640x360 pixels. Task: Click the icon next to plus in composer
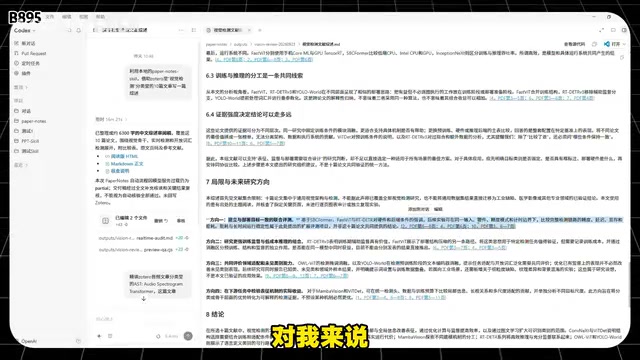click(110, 336)
